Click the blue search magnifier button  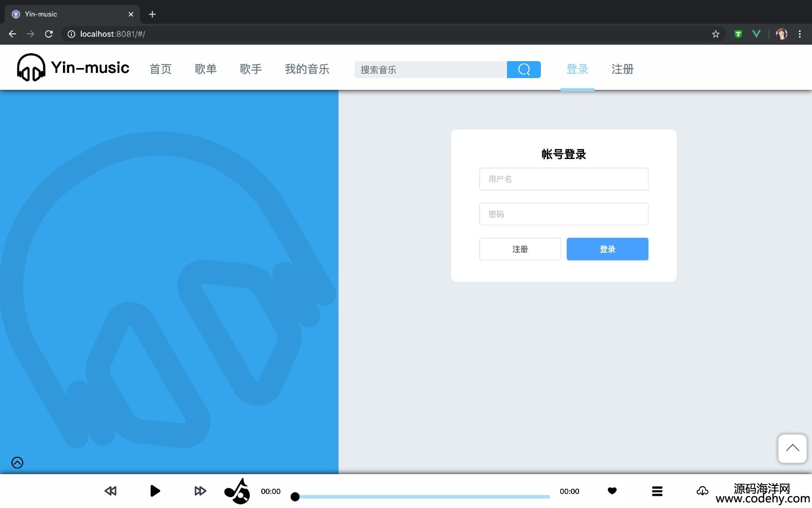(523, 70)
